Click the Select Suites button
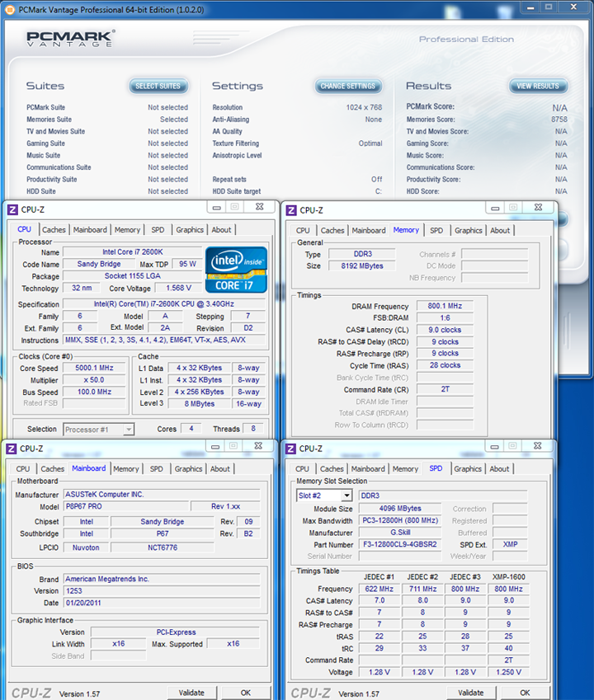This screenshot has height=700, width=594. point(158,87)
